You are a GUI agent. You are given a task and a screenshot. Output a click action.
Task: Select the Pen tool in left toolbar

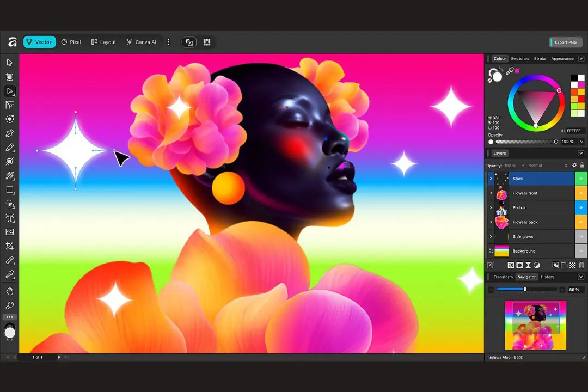10,133
